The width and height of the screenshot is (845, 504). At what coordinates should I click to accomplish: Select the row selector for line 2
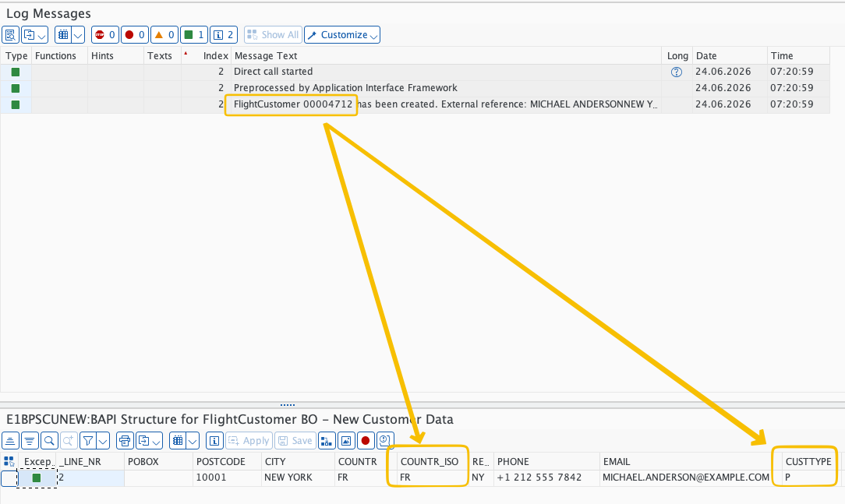pyautogui.click(x=9, y=478)
